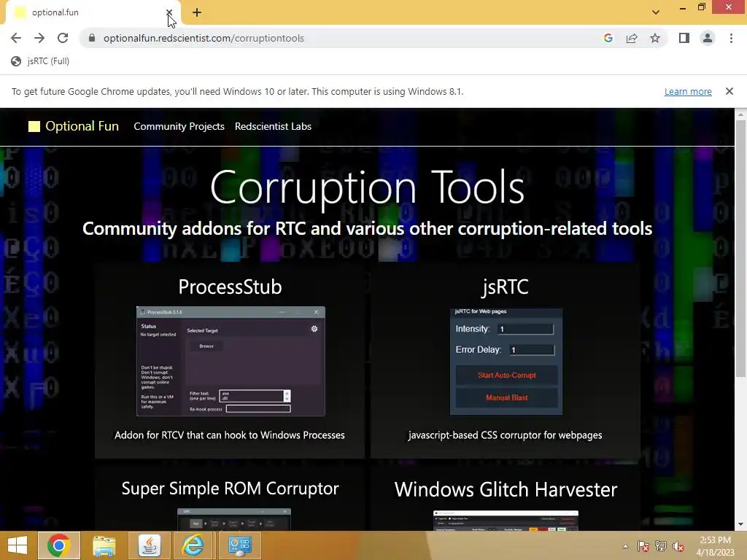Open Chrome three-dot menu

731,38
